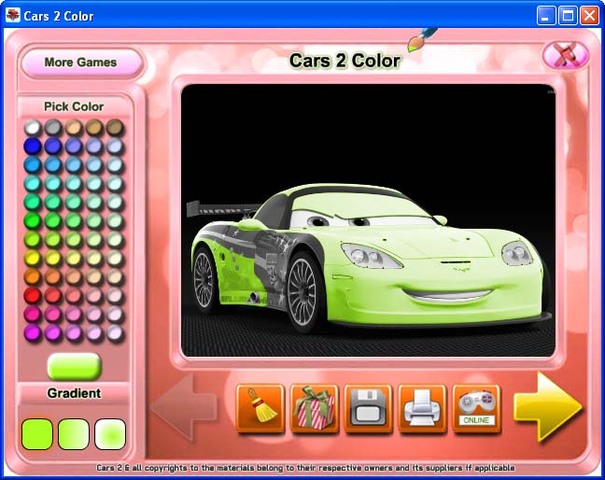Image resolution: width=605 pixels, height=480 pixels.
Task: Select the radial green gradient option
Action: [110, 434]
